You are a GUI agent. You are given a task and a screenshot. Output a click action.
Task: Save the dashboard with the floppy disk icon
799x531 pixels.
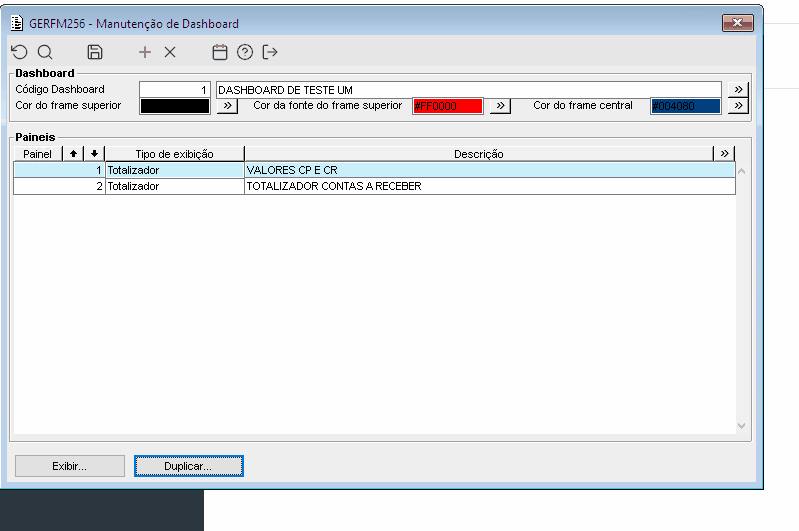click(95, 52)
